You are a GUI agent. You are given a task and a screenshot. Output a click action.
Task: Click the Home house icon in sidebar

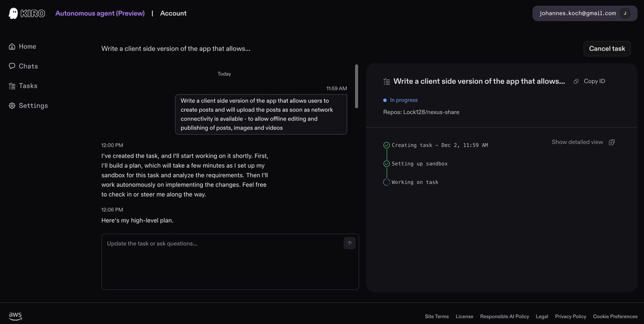click(x=12, y=47)
